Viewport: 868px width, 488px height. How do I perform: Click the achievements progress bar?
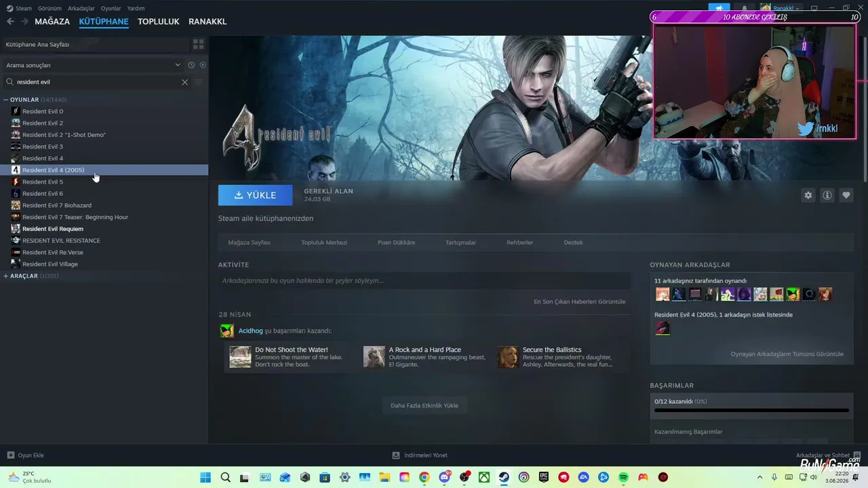coord(751,410)
